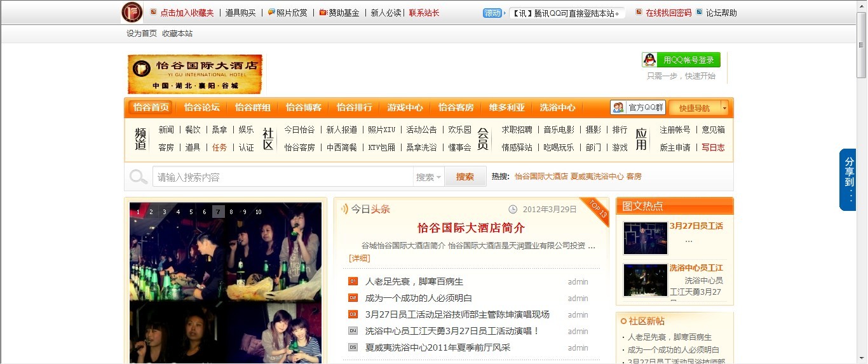Open the 搜索 type dropdown in search bar
Image resolution: width=868 pixels, height=364 pixels.
[x=429, y=177]
